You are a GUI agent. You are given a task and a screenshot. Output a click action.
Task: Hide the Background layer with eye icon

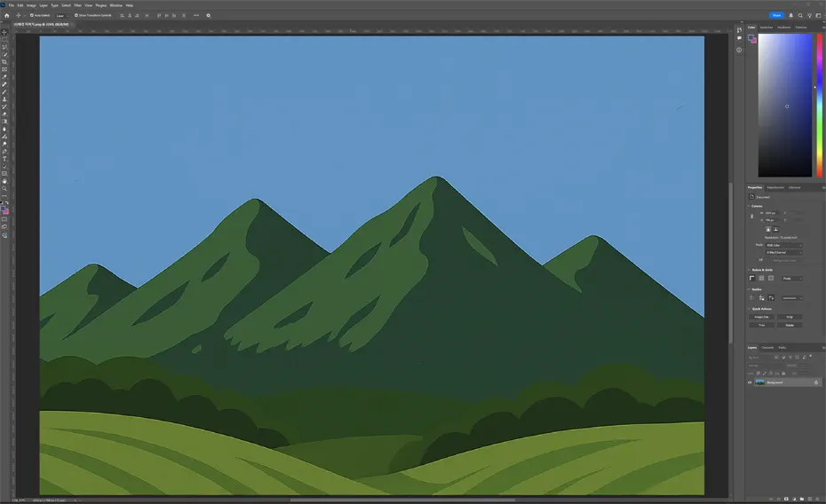pyautogui.click(x=750, y=382)
